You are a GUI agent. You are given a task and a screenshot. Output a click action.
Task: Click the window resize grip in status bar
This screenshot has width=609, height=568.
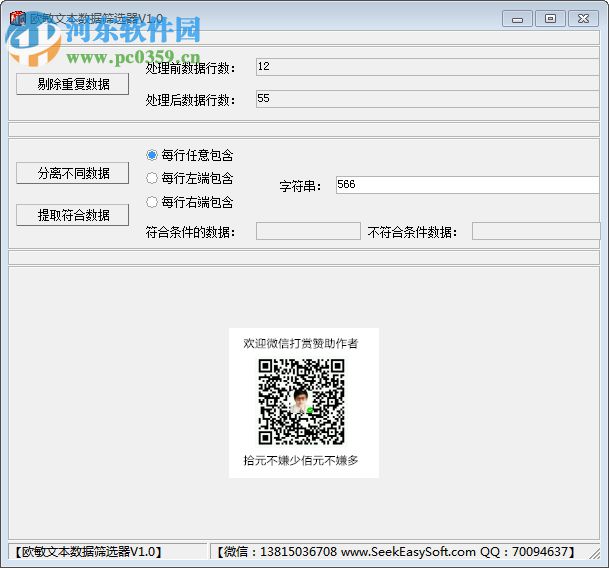point(594,553)
